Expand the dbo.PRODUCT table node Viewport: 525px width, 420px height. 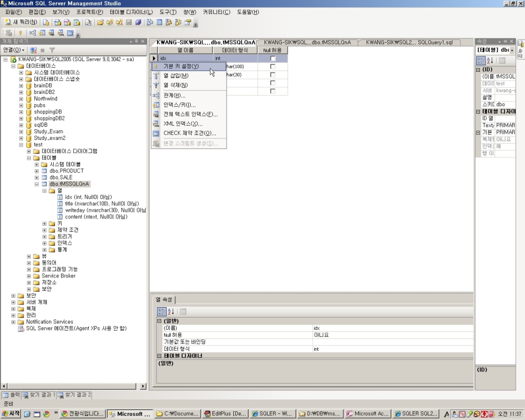click(x=36, y=171)
